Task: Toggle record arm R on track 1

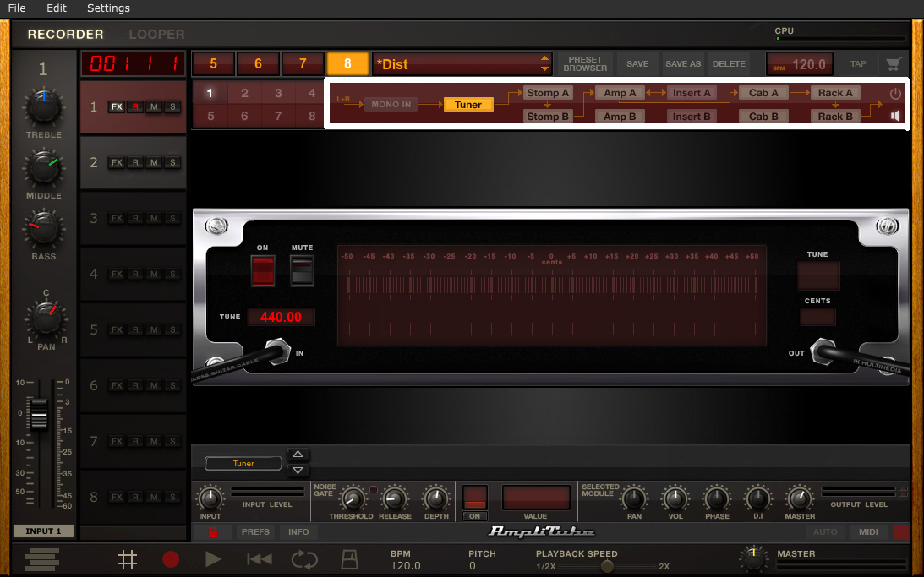Action: (135, 107)
